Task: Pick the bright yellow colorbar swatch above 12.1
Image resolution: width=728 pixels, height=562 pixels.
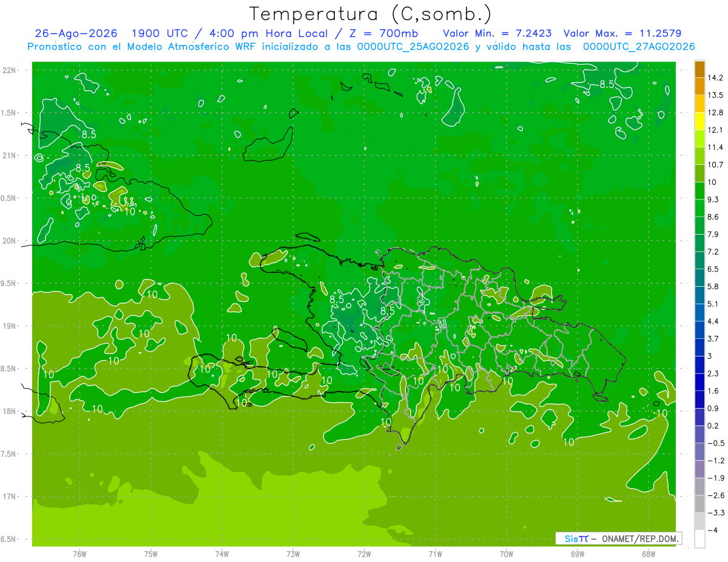Action: click(x=699, y=121)
